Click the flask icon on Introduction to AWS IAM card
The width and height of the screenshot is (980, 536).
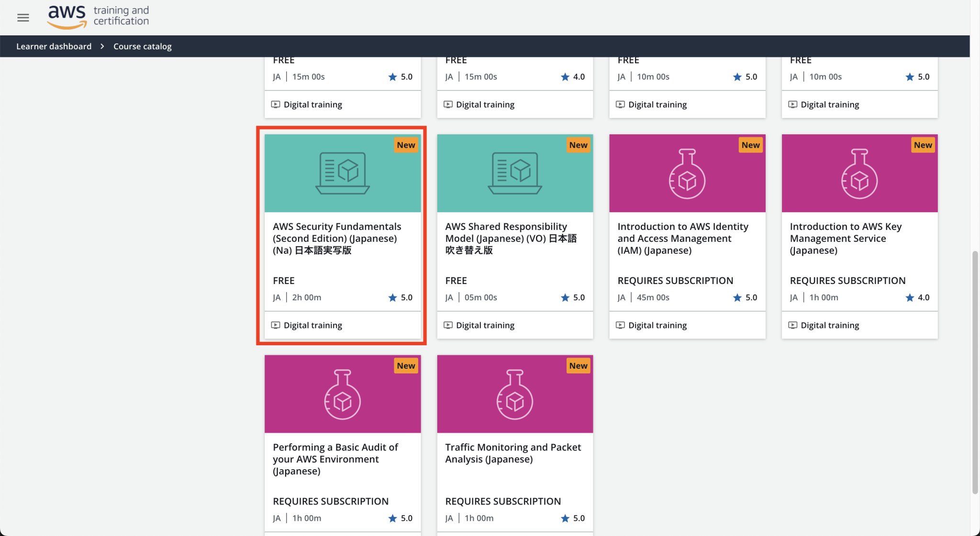tap(687, 173)
